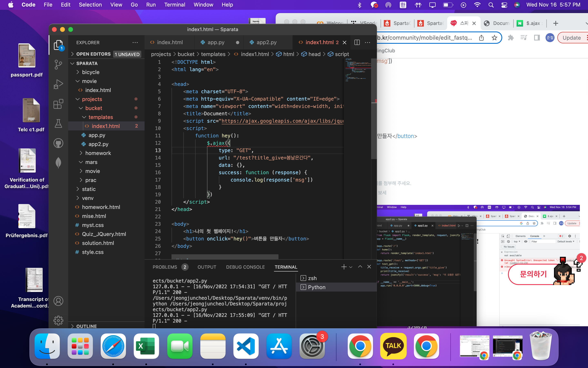This screenshot has width=588, height=368.
Task: Open the Source Control view
Action: point(58,64)
